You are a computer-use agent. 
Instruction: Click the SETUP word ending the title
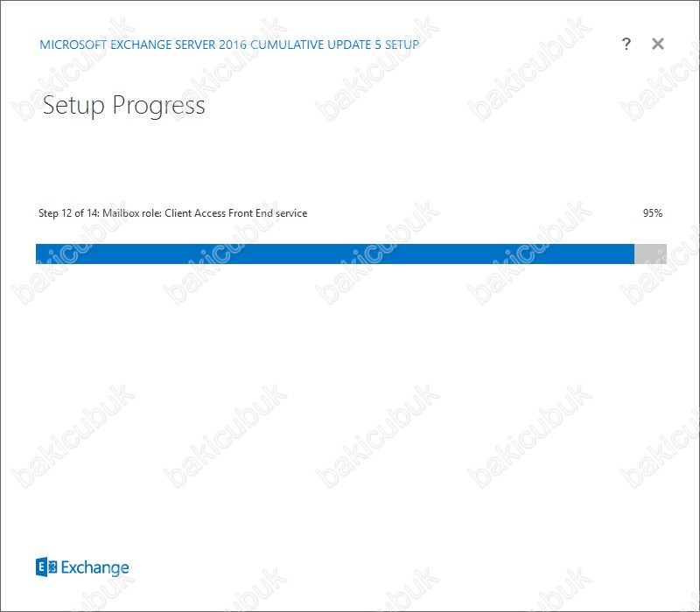click(x=402, y=45)
